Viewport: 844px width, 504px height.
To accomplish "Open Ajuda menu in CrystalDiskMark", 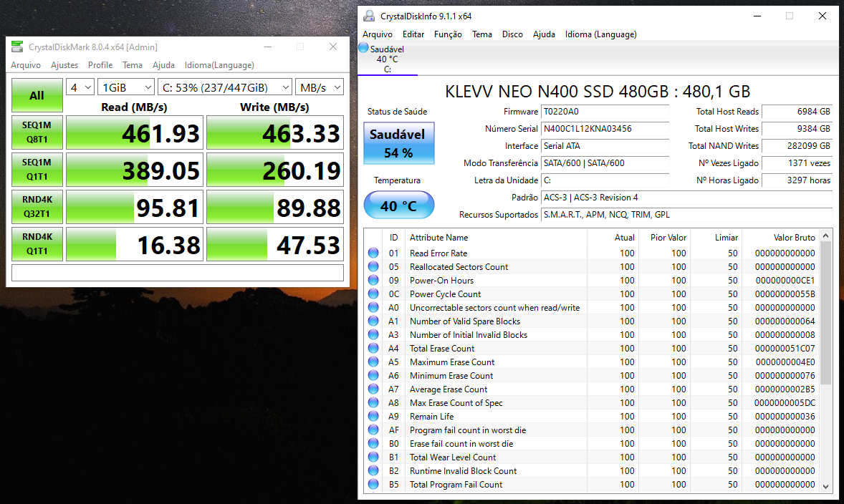I will [163, 65].
